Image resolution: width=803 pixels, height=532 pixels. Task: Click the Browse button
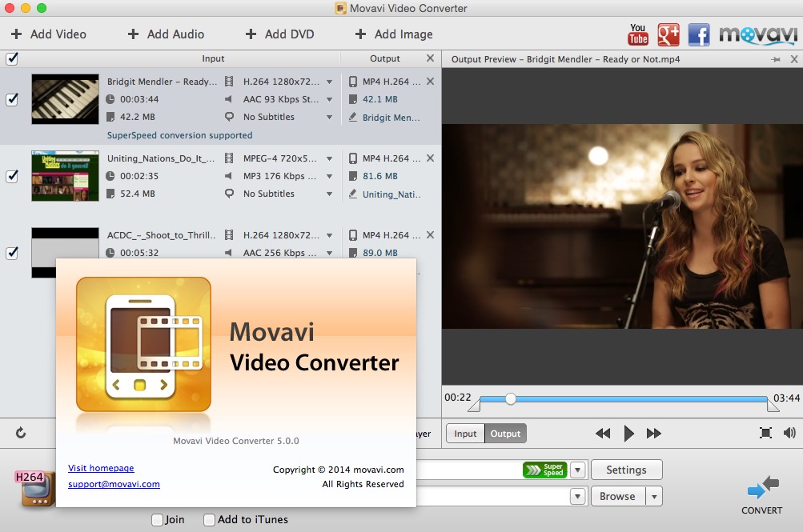[618, 496]
